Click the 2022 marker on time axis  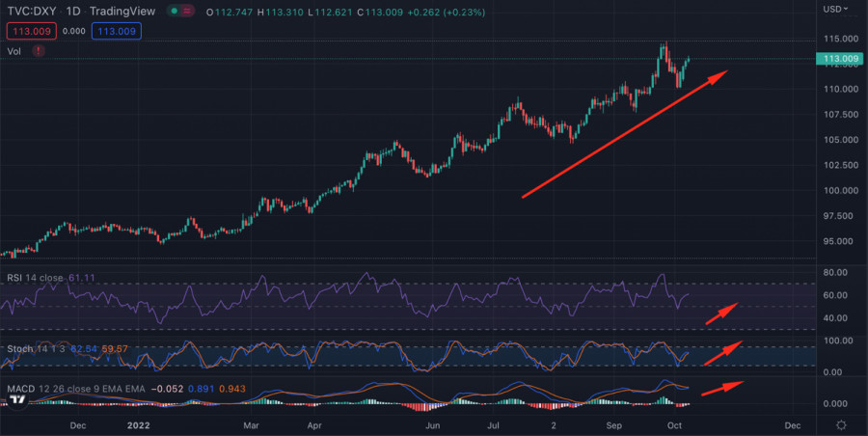click(140, 424)
